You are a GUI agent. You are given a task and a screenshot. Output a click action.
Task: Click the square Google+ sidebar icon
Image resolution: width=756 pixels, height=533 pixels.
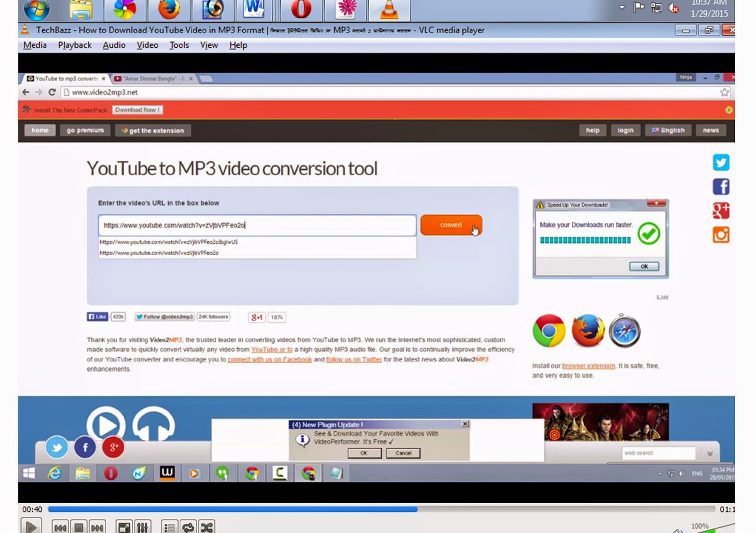pyautogui.click(x=721, y=210)
